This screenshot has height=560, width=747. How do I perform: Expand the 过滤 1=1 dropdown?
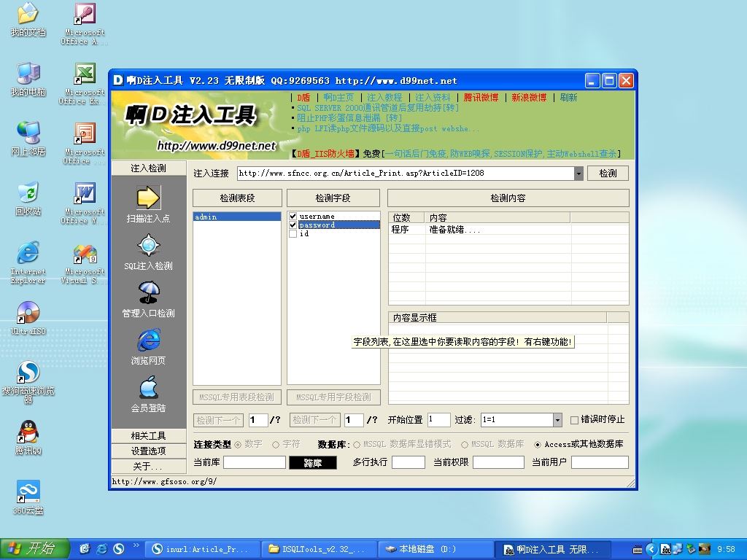pos(557,419)
